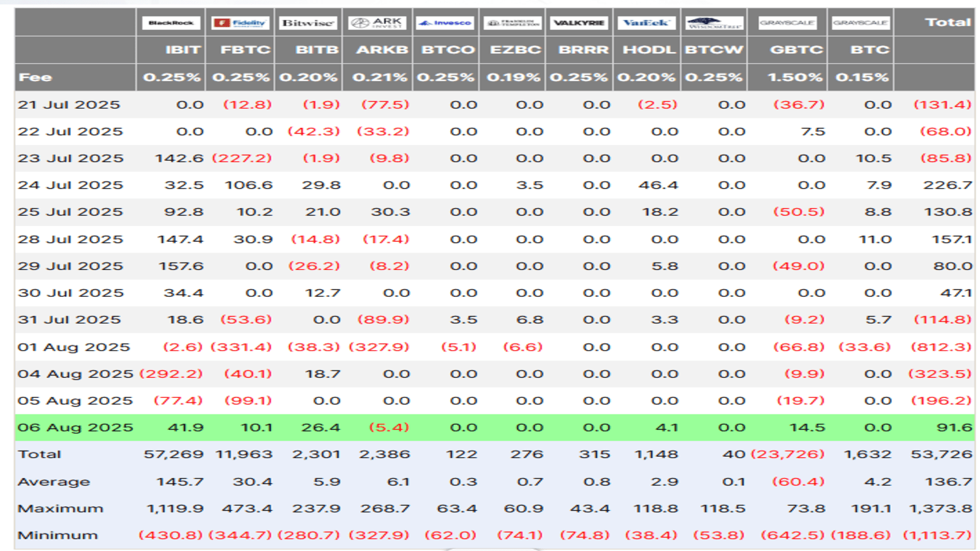
Task: Click the (77.5) ARKB outflow value
Action: coord(385,105)
